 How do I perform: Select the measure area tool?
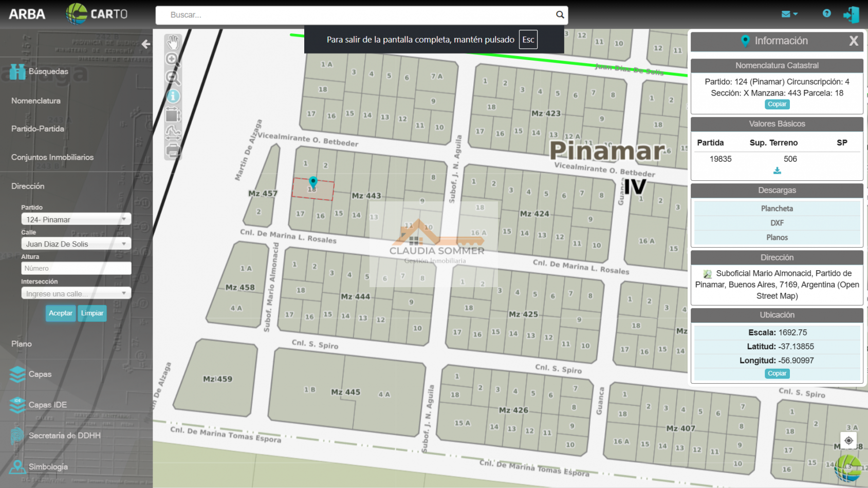[x=173, y=115]
